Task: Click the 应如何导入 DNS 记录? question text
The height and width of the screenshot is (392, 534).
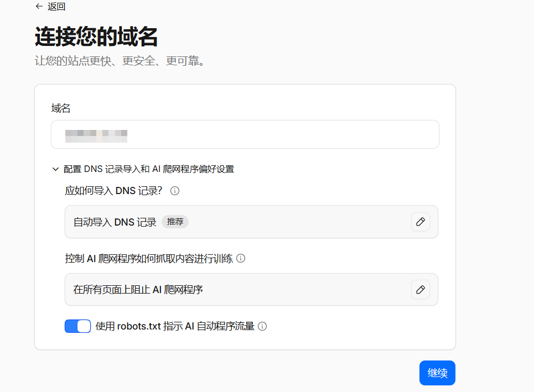Action: tap(113, 191)
